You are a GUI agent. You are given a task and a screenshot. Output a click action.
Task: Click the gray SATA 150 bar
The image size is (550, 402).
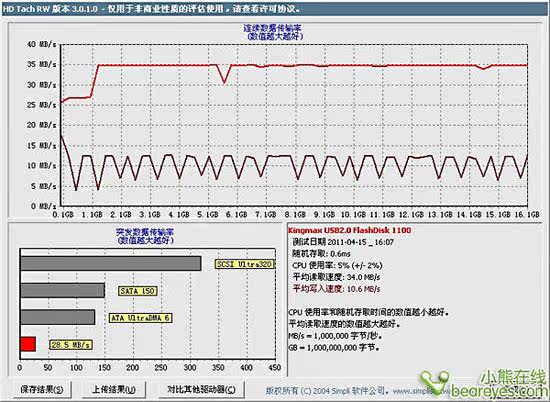(x=63, y=290)
